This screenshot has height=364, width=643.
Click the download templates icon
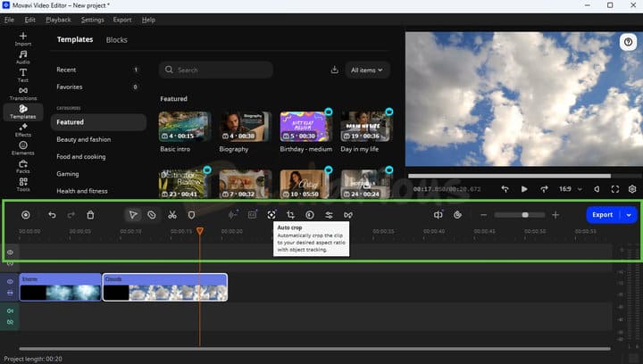click(335, 70)
